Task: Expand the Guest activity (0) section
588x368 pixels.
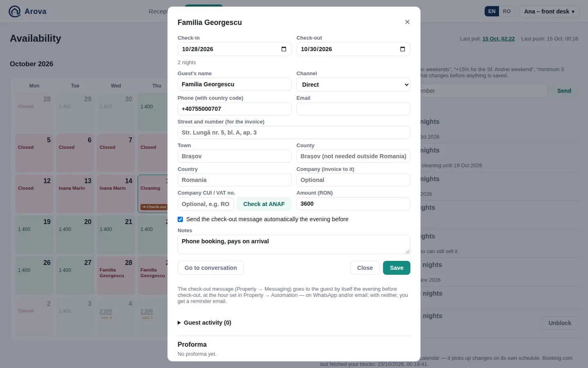Action: tap(205, 323)
